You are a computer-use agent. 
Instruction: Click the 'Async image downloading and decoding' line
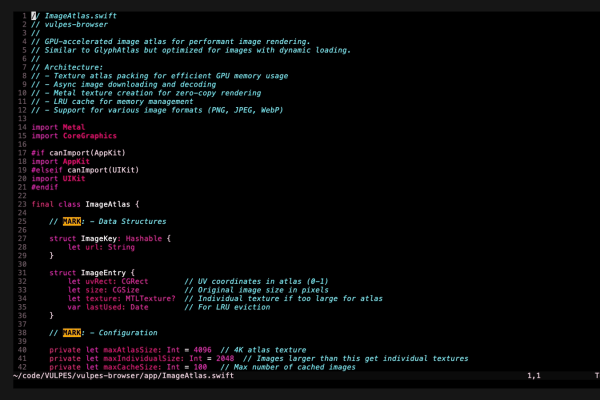pyautogui.click(x=124, y=84)
